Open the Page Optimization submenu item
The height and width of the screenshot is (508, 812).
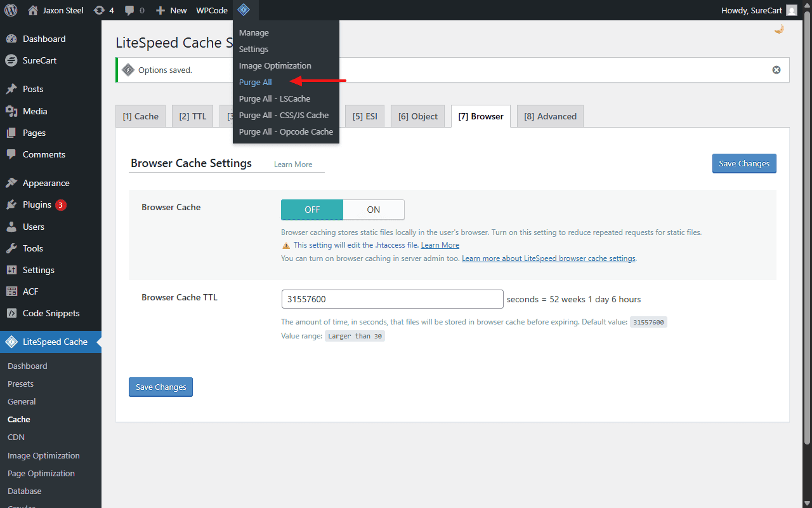41,473
